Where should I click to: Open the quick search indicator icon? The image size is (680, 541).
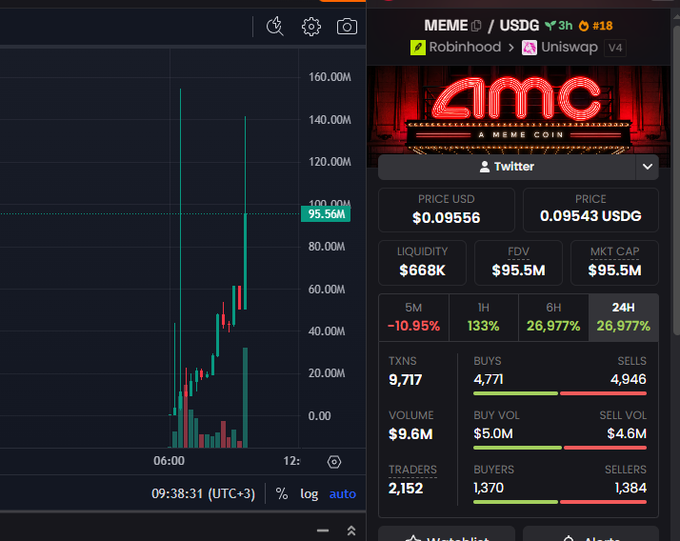275,26
